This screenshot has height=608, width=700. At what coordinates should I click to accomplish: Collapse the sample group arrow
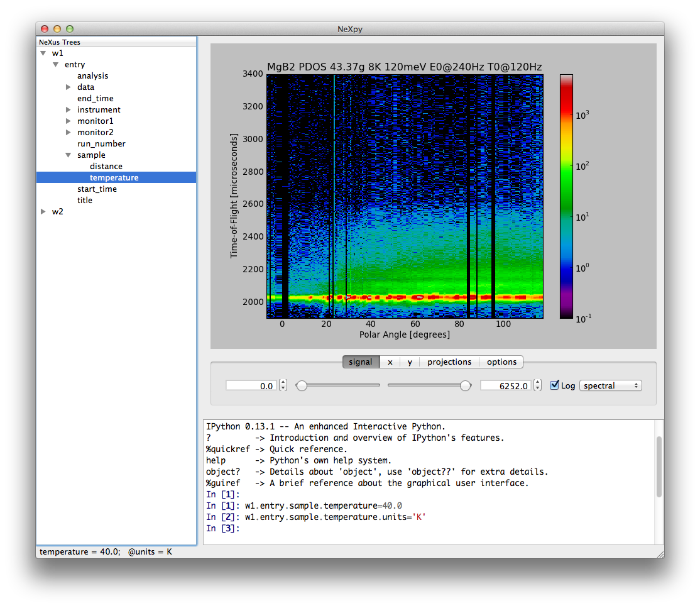(68, 155)
